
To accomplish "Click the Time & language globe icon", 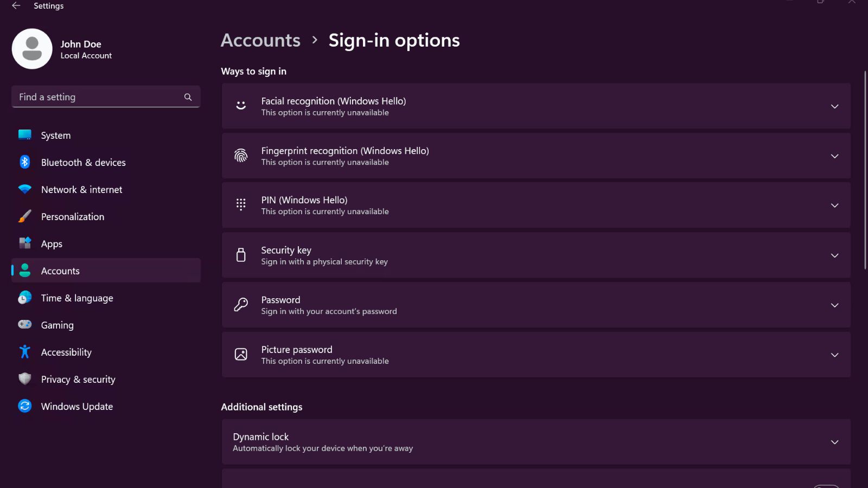I will (25, 298).
